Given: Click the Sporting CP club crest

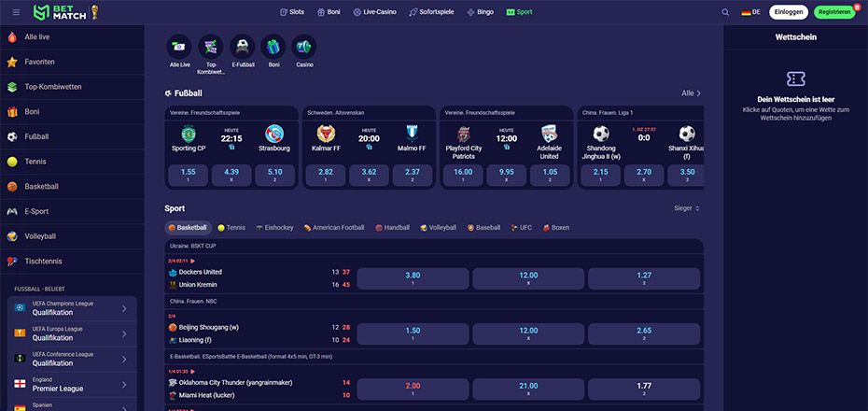Looking at the screenshot, I should (x=189, y=134).
